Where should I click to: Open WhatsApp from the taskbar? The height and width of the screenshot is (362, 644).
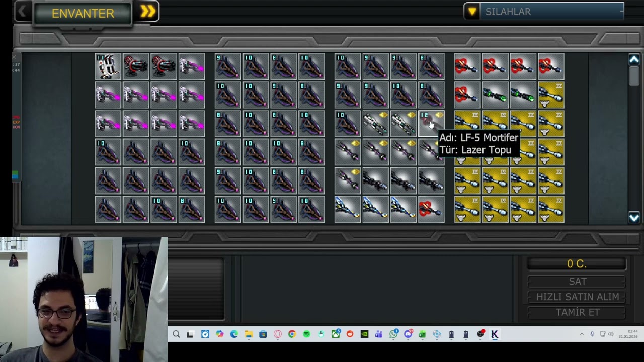pyautogui.click(x=393, y=334)
